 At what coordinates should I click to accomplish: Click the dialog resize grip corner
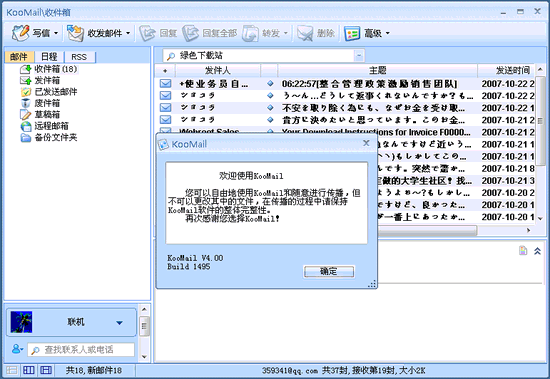tap(372, 284)
